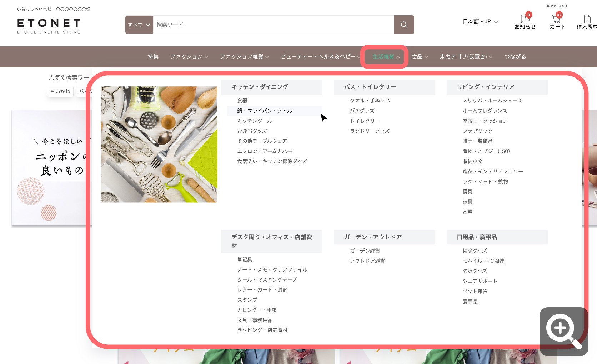
Task: Select 座布団・クッション
Action: coord(485,121)
